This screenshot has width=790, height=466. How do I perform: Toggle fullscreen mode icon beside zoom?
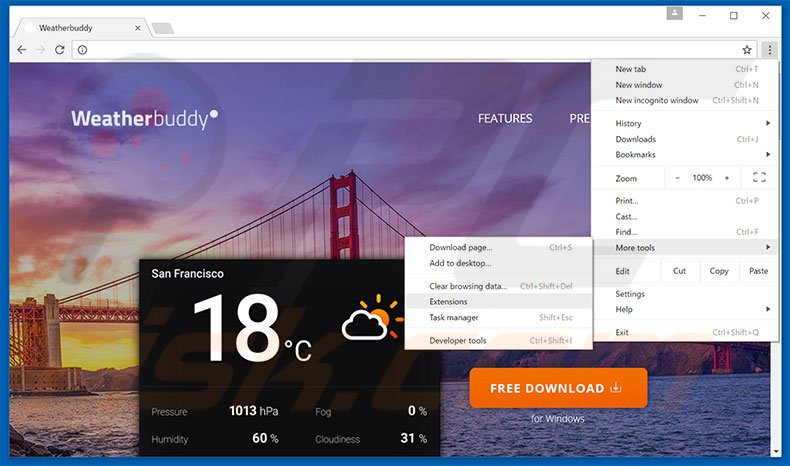758,178
